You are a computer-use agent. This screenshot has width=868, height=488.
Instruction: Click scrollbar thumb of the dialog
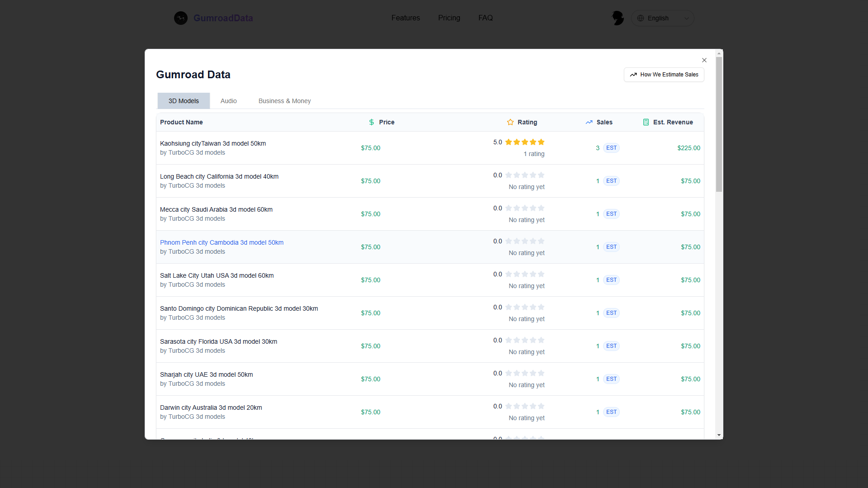(719, 124)
